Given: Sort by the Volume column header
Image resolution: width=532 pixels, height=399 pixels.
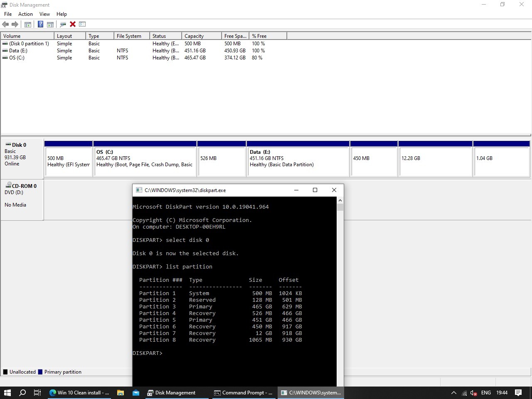Looking at the screenshot, I should pyautogui.click(x=27, y=36).
